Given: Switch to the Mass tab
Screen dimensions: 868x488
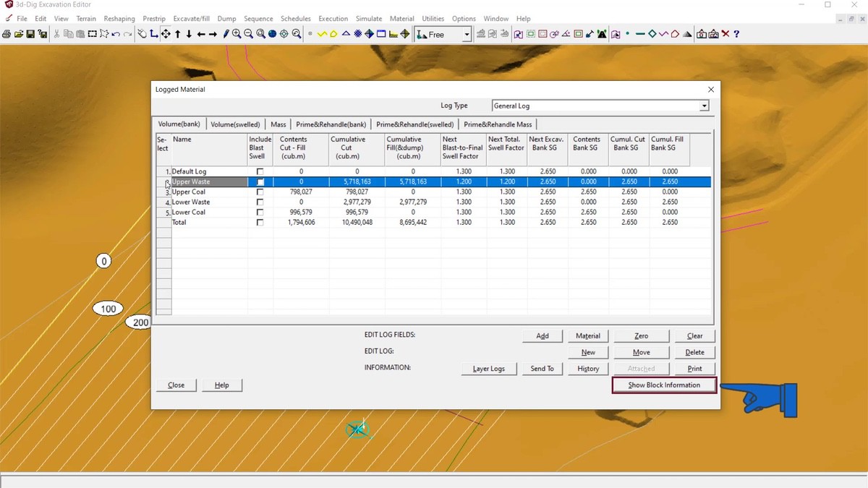Looking at the screenshot, I should [278, 124].
